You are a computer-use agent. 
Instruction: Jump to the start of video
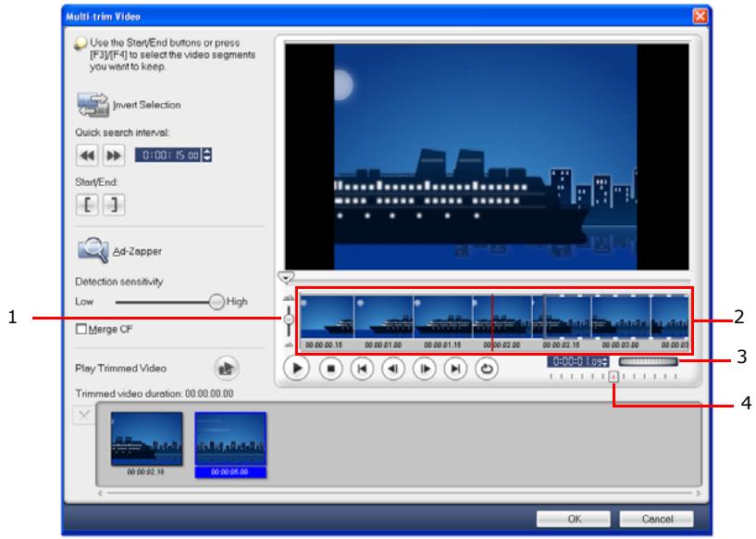coord(362,369)
